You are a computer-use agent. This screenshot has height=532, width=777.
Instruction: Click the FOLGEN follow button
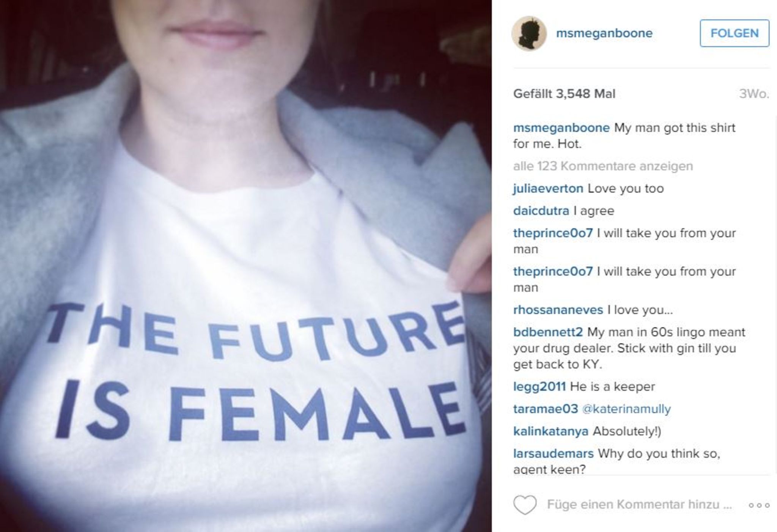(x=735, y=33)
